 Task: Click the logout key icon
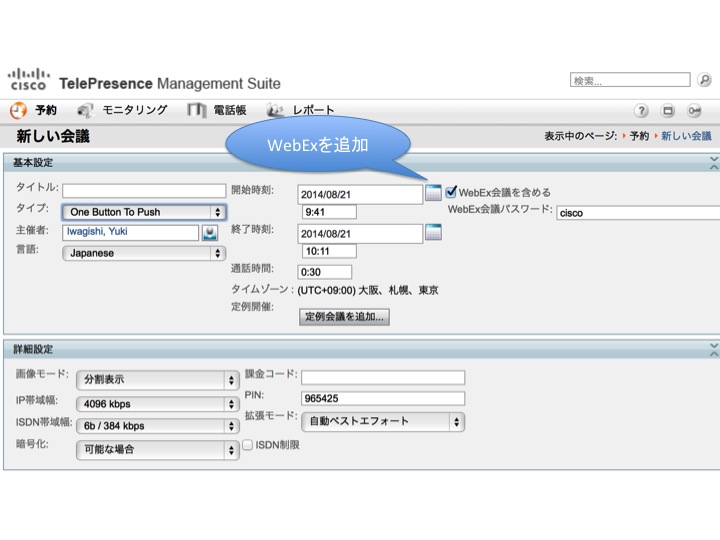[694, 111]
